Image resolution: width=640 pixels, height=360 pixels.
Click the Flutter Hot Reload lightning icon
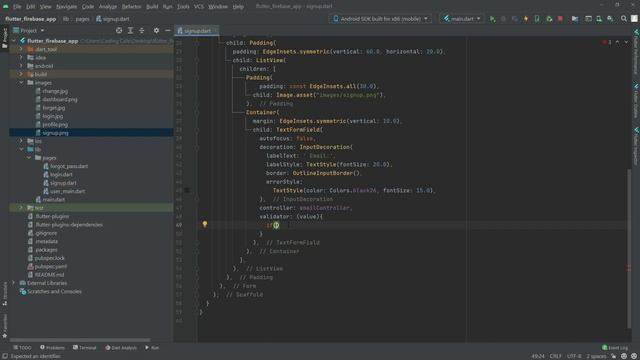(526, 19)
